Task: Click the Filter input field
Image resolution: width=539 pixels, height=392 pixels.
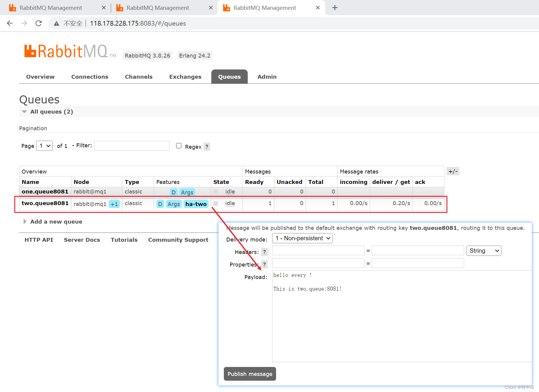Action: point(132,146)
